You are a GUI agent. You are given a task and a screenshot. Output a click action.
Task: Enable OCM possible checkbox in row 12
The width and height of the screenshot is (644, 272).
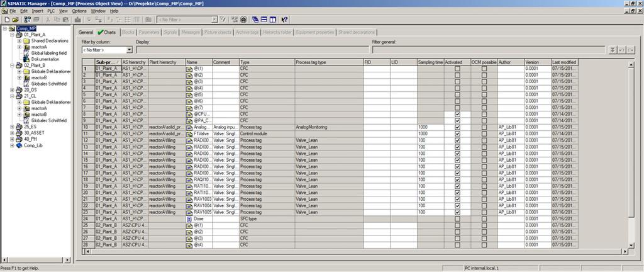[484, 140]
